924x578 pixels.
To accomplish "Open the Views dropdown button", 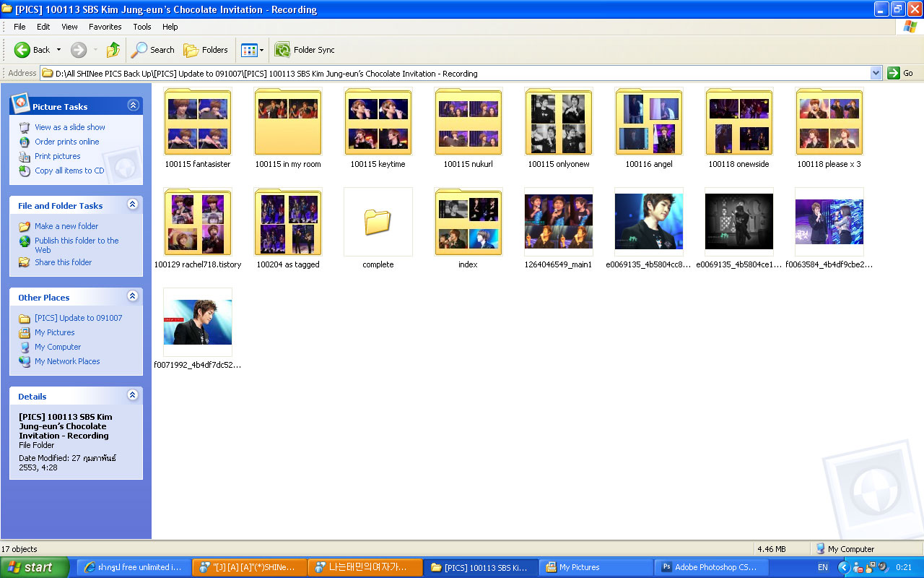I will point(252,50).
